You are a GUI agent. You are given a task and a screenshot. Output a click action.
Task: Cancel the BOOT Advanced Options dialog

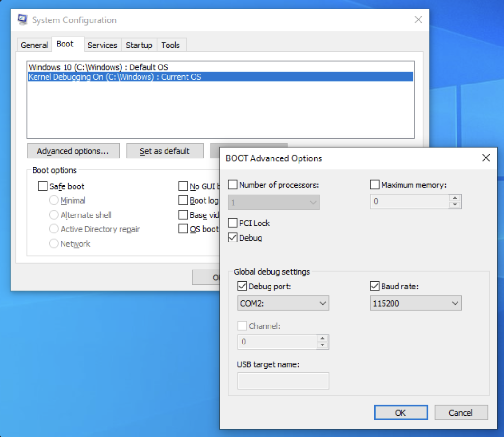click(461, 413)
